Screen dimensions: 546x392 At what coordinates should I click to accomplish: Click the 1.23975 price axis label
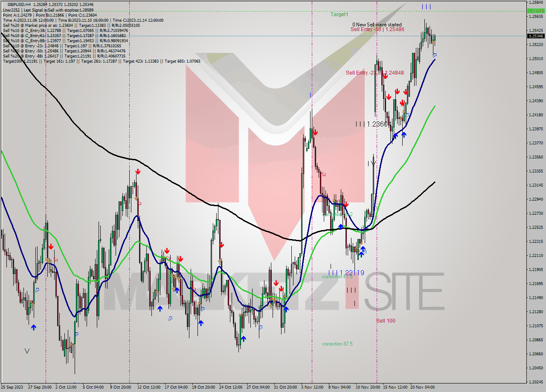coord(536,129)
